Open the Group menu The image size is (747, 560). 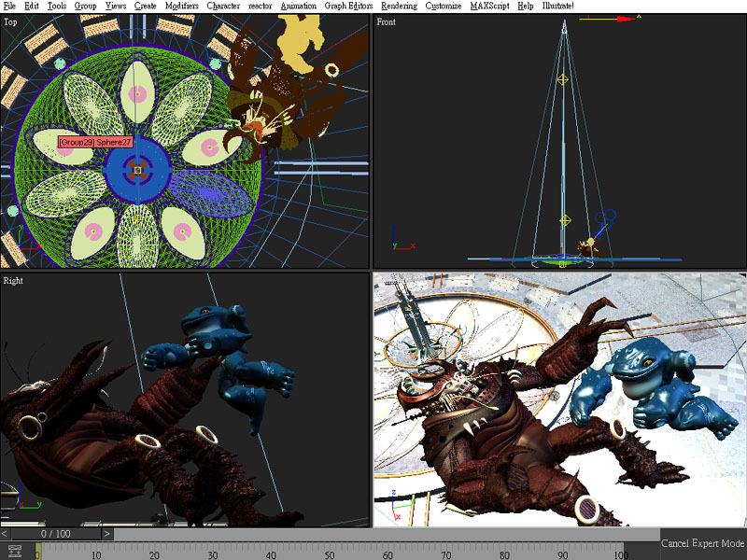click(x=85, y=6)
